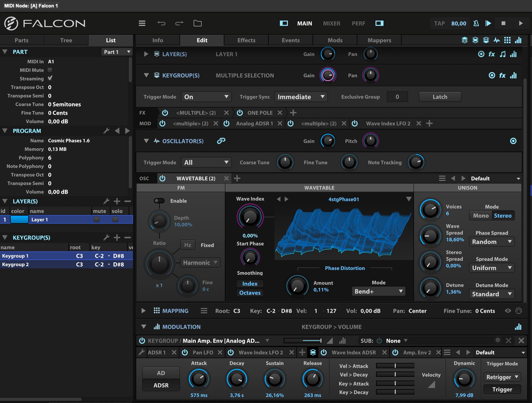Switch to the Parts tab

(22, 40)
